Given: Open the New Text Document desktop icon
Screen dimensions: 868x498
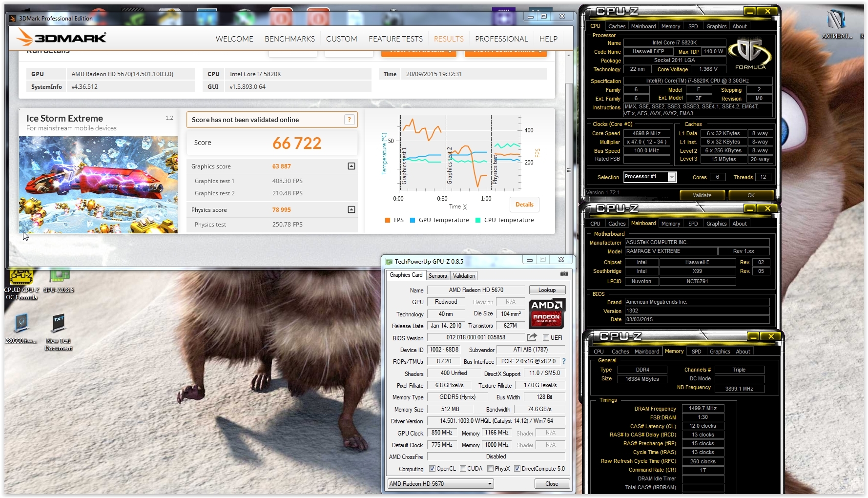Looking at the screenshot, I should tap(59, 332).
